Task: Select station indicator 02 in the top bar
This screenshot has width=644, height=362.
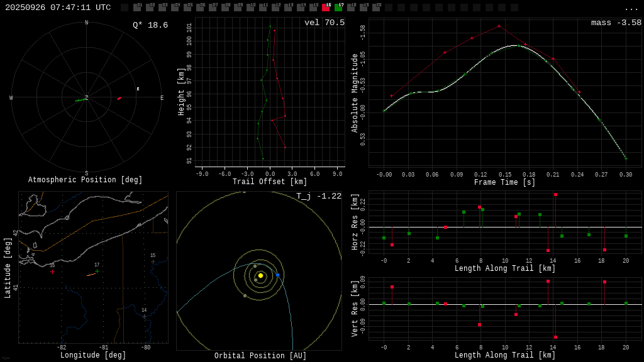Action: point(150,8)
